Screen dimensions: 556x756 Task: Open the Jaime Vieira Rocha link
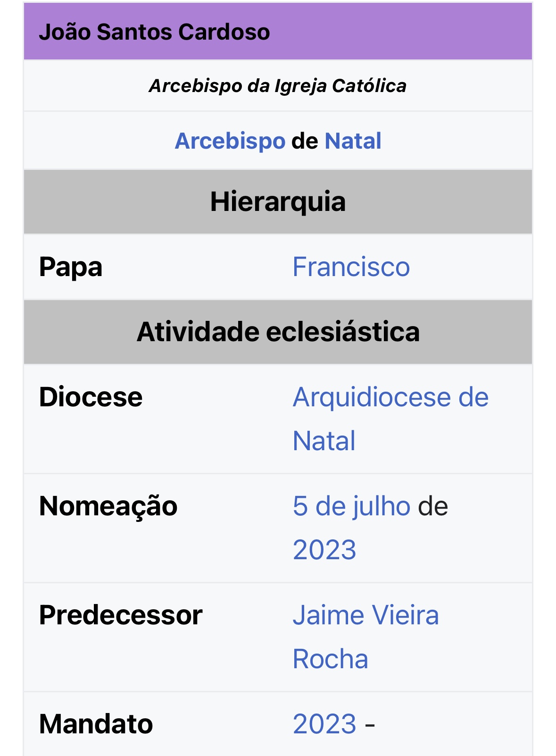[x=365, y=637]
